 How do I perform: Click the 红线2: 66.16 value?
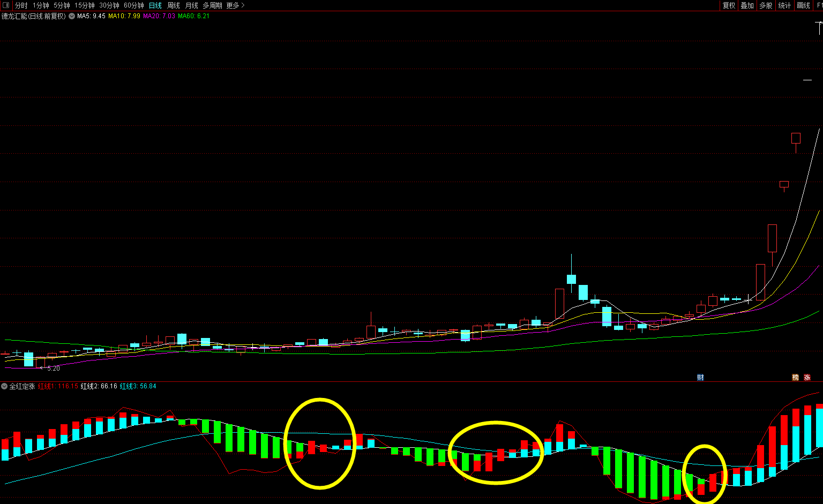(99, 386)
